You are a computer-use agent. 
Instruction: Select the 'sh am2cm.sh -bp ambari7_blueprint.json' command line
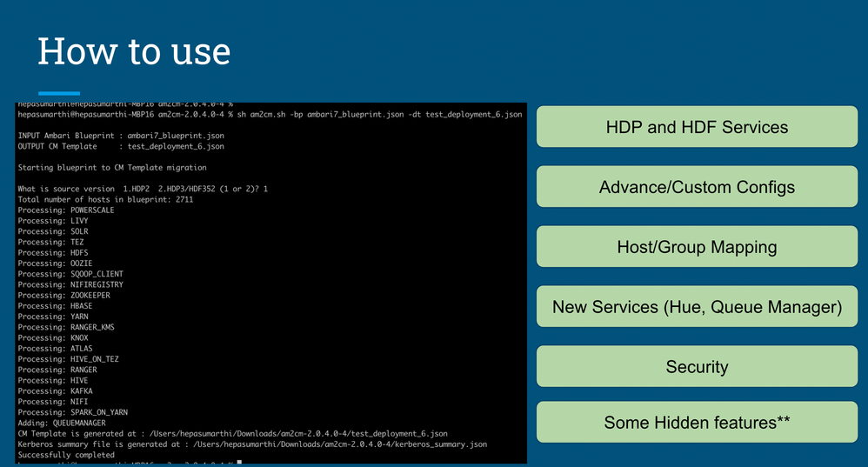tap(270, 115)
